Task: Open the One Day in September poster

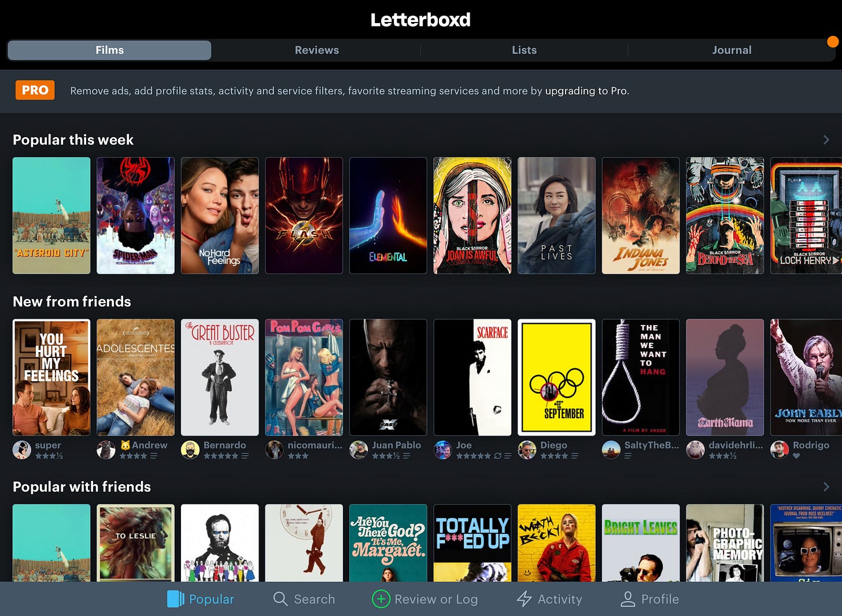Action: click(556, 378)
